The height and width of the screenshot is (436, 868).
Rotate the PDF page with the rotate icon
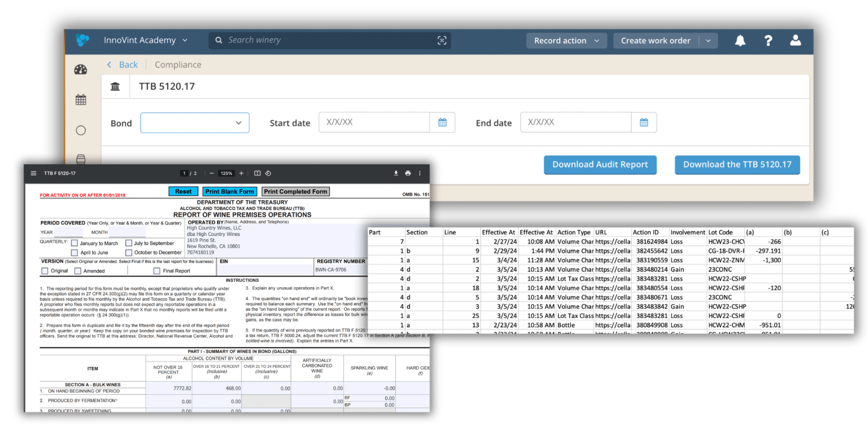pyautogui.click(x=268, y=173)
